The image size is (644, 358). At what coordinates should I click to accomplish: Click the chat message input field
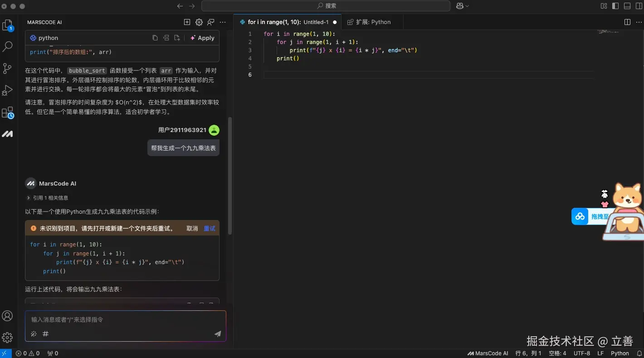113,319
